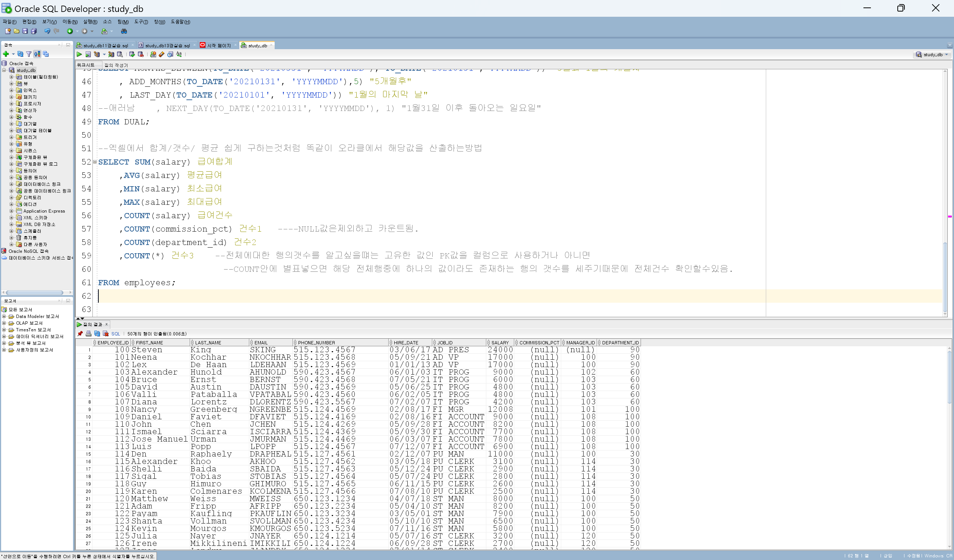The width and height of the screenshot is (954, 560).
Task: Clear worksheet with the eraser icon
Action: tap(162, 54)
